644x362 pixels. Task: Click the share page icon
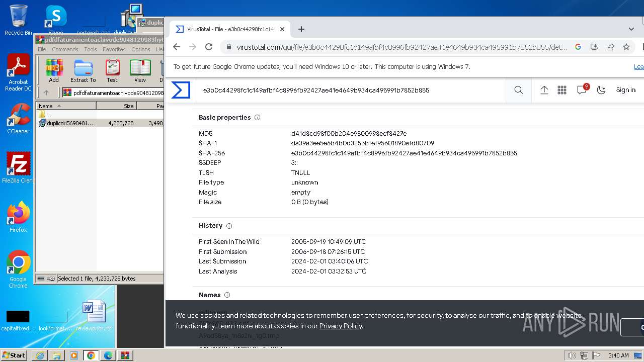click(x=610, y=47)
